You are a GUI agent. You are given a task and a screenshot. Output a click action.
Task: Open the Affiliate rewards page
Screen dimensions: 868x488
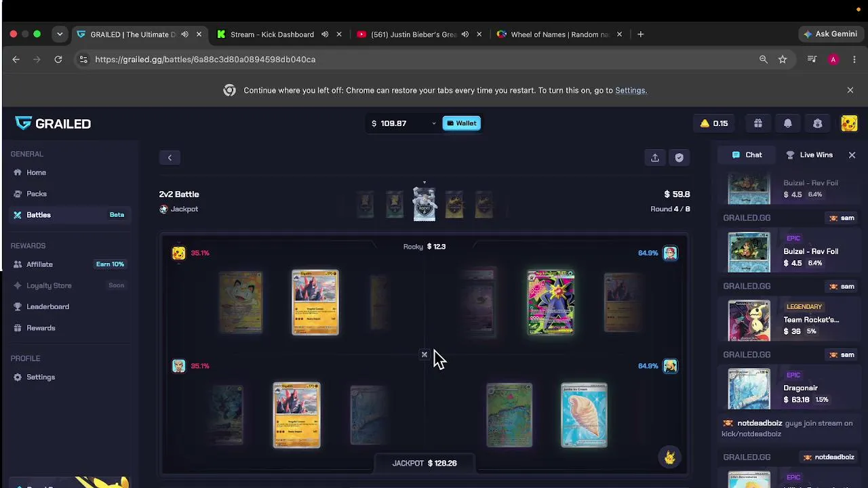39,264
